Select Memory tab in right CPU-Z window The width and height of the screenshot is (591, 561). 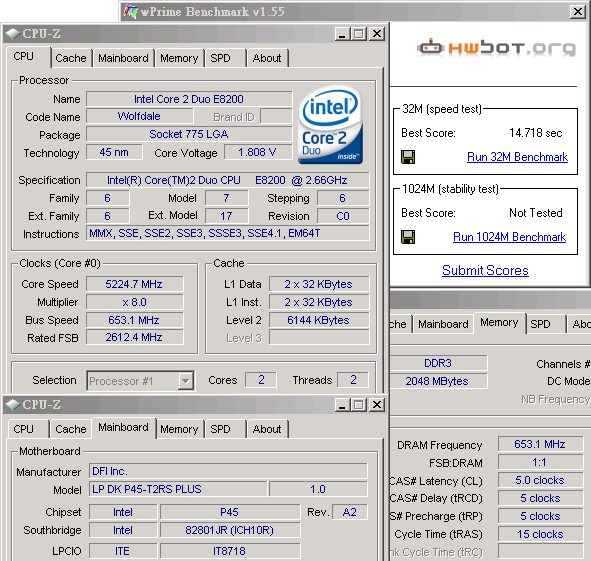[499, 323]
